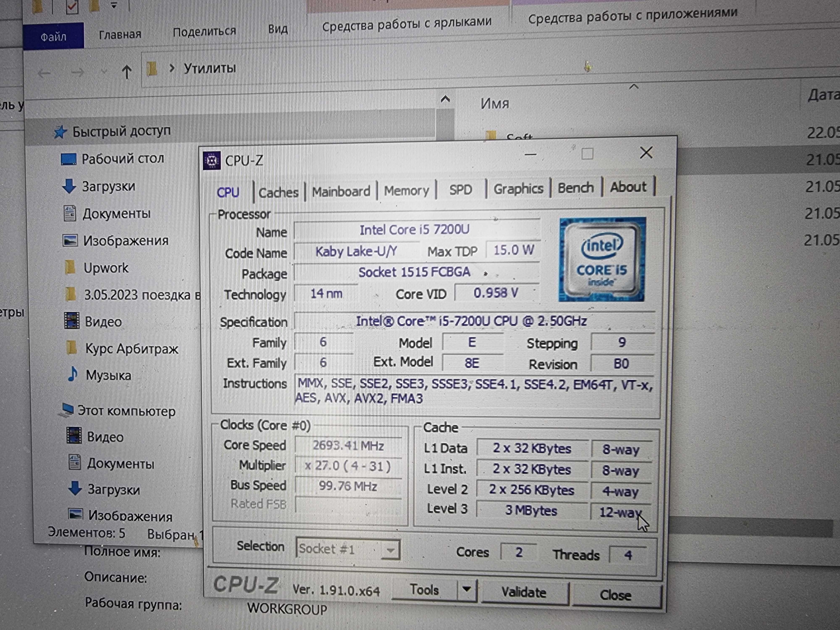The width and height of the screenshot is (840, 630).
Task: Select the SPD tab in CPU-Z
Action: [461, 189]
